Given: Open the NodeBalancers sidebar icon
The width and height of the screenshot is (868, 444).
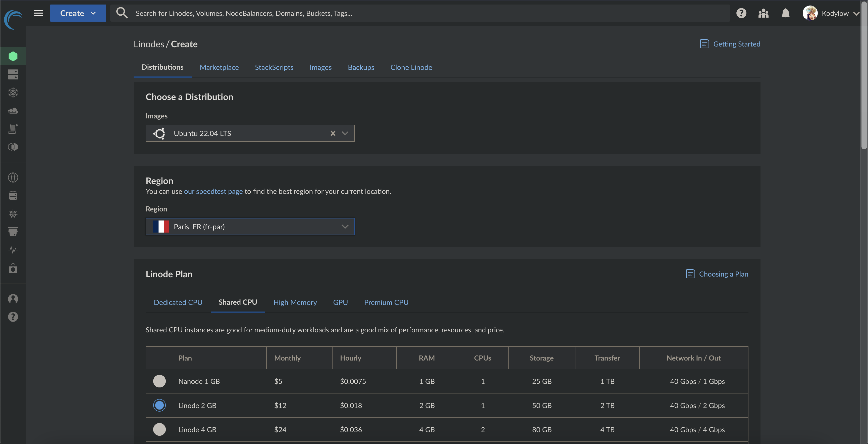Looking at the screenshot, I should coord(13,93).
